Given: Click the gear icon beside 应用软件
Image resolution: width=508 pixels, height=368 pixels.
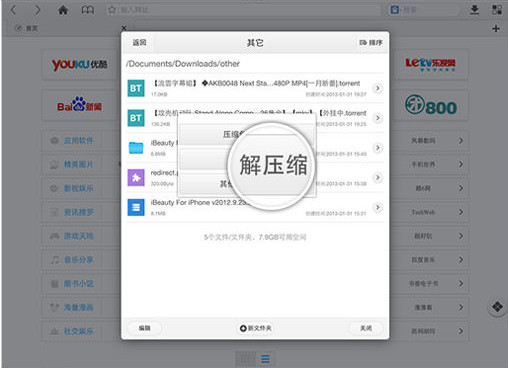Looking at the screenshot, I should point(54,141).
